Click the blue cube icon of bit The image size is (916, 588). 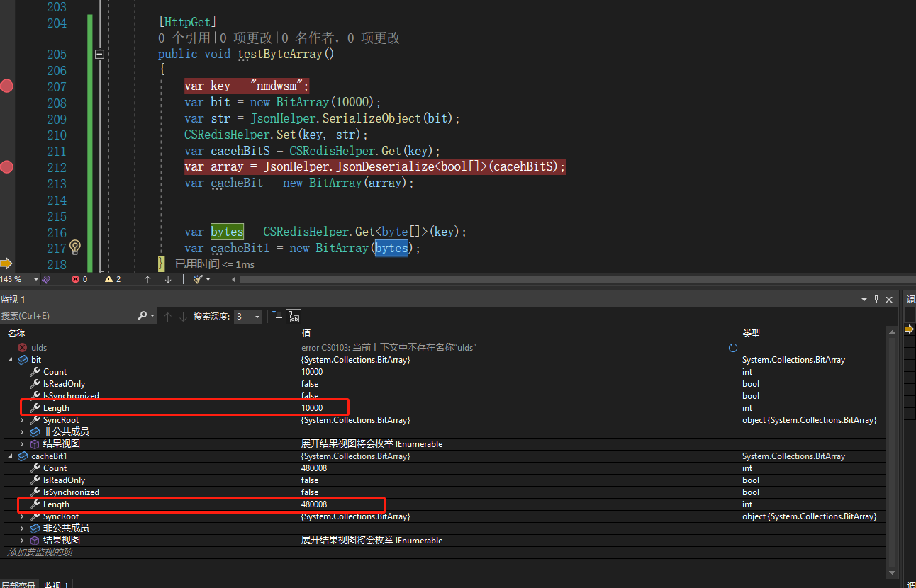pos(22,360)
